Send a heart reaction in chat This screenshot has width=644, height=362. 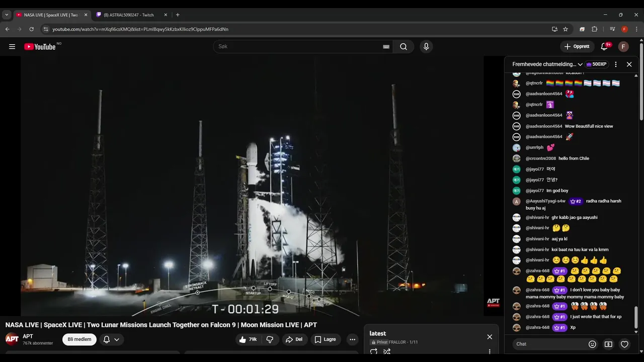624,344
